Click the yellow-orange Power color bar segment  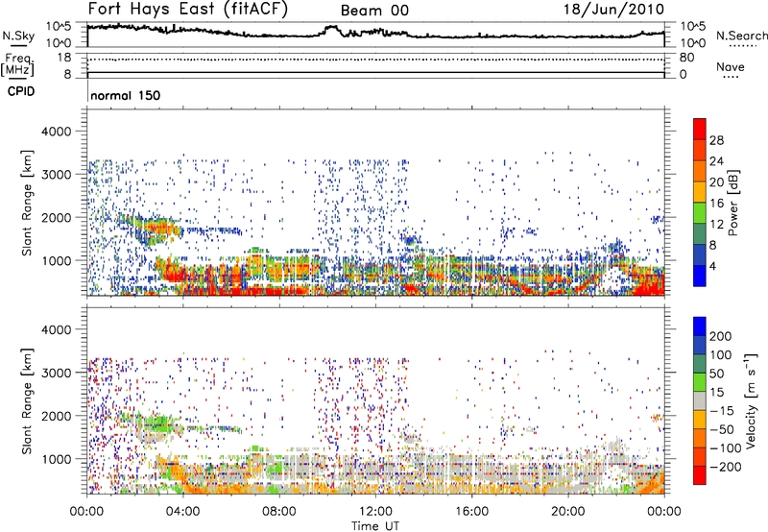point(700,192)
